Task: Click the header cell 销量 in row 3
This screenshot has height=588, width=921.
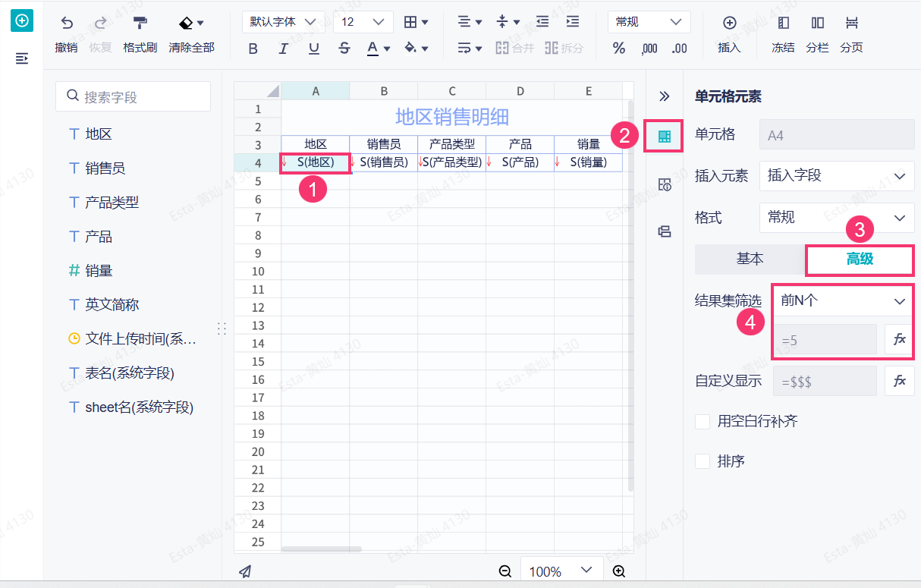Action: (x=589, y=144)
